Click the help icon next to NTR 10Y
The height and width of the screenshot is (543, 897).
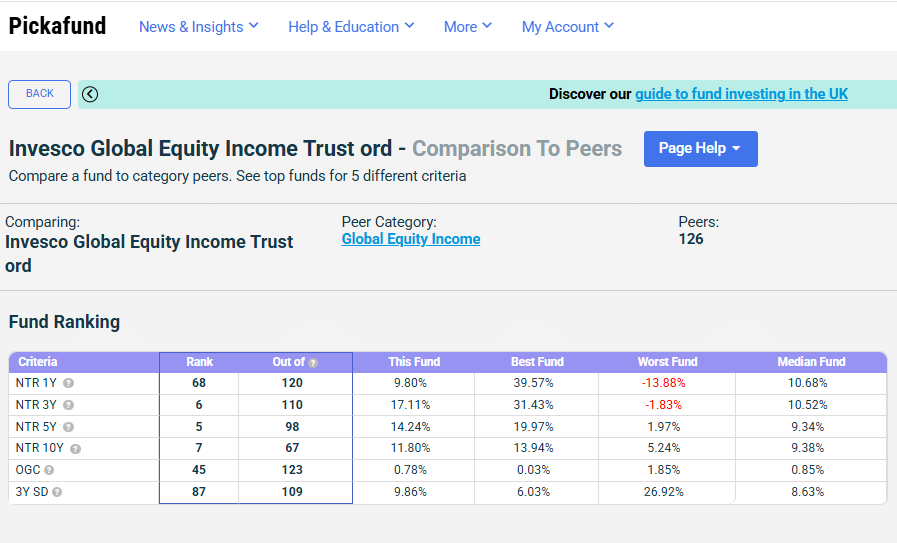coord(76,449)
